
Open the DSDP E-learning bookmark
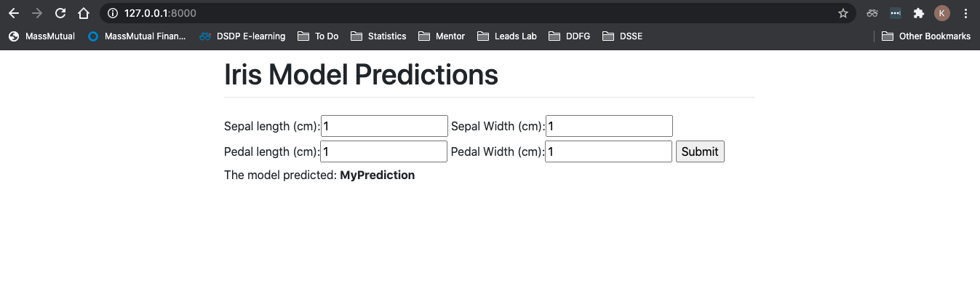(242, 36)
